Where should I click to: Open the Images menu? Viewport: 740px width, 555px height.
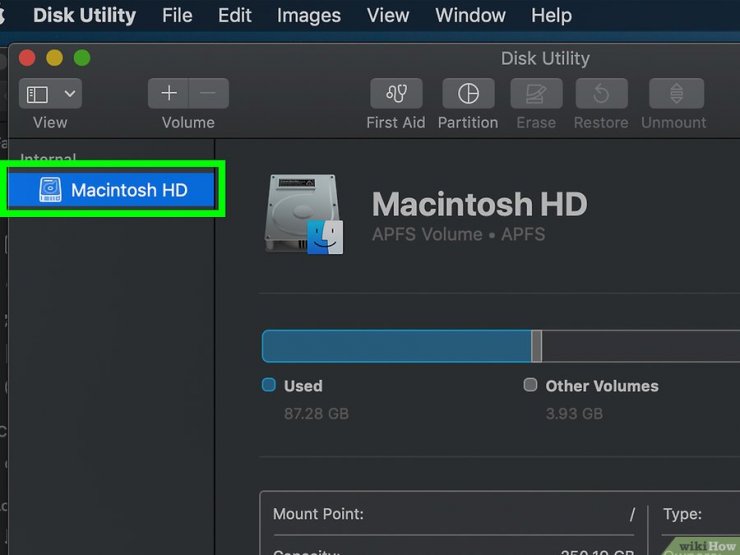(309, 16)
